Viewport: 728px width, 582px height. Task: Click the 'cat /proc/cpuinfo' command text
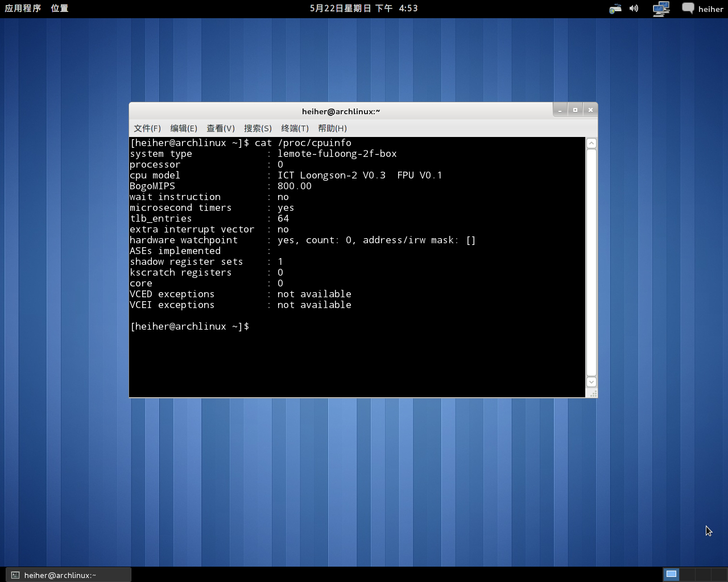point(303,143)
